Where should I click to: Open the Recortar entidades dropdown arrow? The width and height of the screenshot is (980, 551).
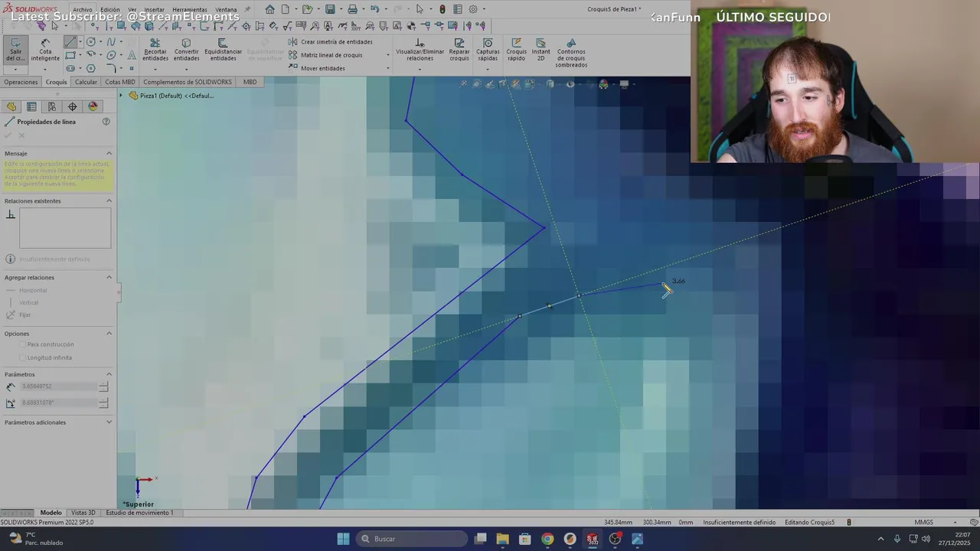tap(155, 69)
